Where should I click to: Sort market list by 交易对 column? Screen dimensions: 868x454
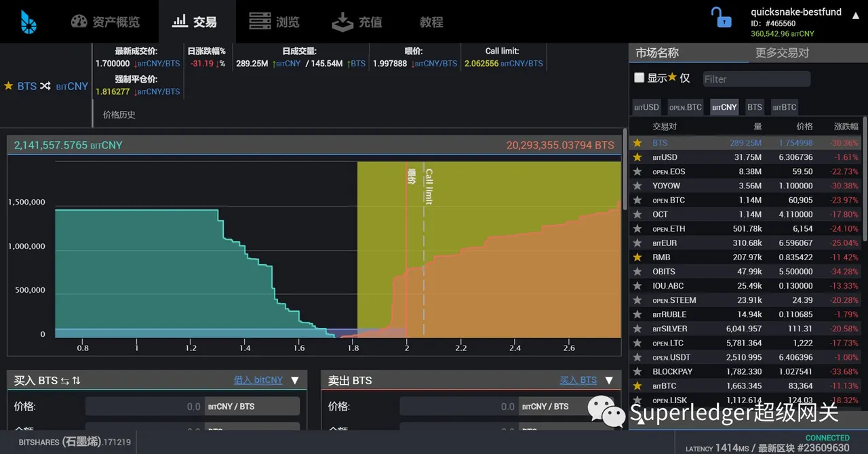pos(665,126)
